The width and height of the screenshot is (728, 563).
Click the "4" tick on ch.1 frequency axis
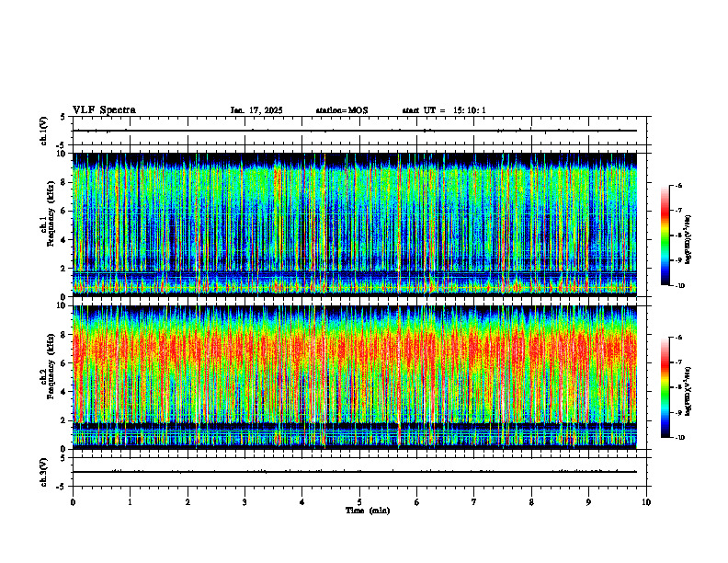(63, 240)
